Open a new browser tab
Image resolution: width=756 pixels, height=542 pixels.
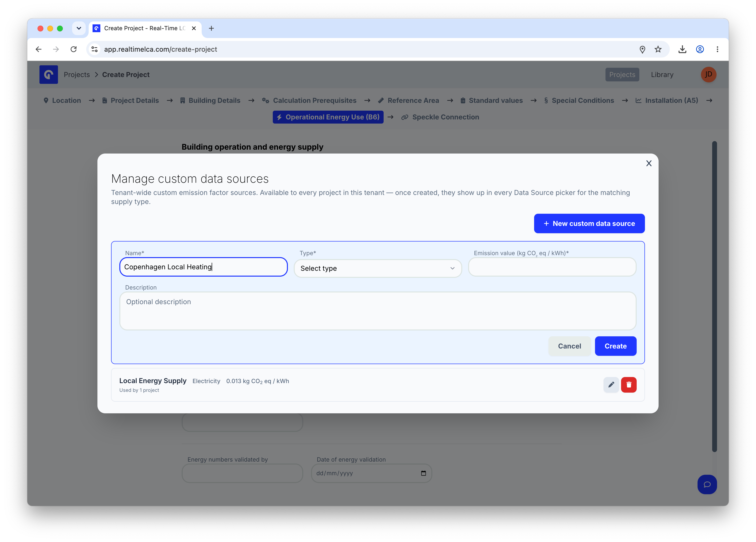pyautogui.click(x=211, y=28)
